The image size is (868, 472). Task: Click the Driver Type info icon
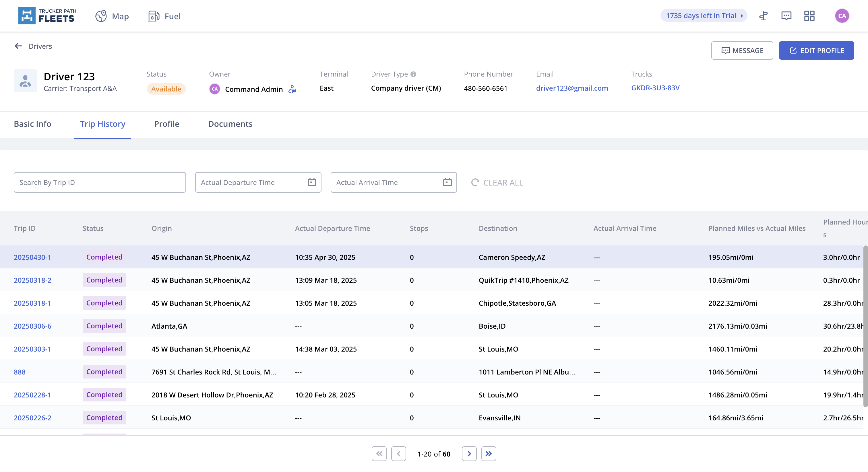(x=413, y=74)
